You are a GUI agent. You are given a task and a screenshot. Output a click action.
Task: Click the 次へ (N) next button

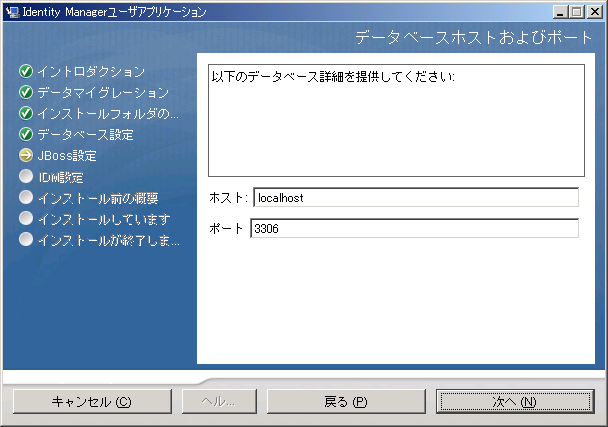[515, 401]
